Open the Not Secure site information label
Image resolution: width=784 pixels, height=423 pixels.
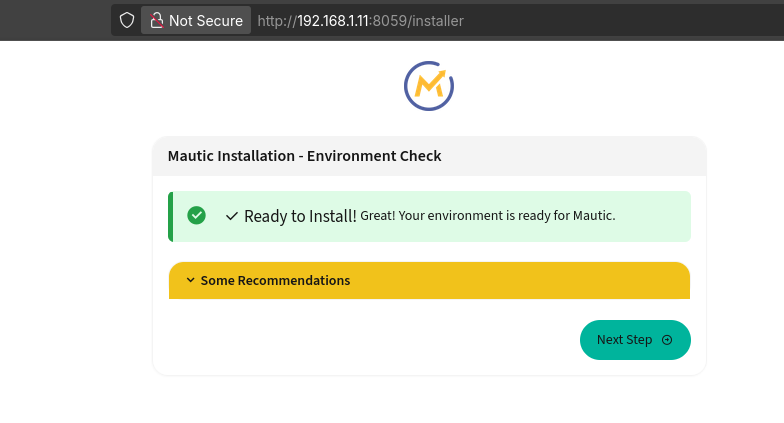coord(205,20)
